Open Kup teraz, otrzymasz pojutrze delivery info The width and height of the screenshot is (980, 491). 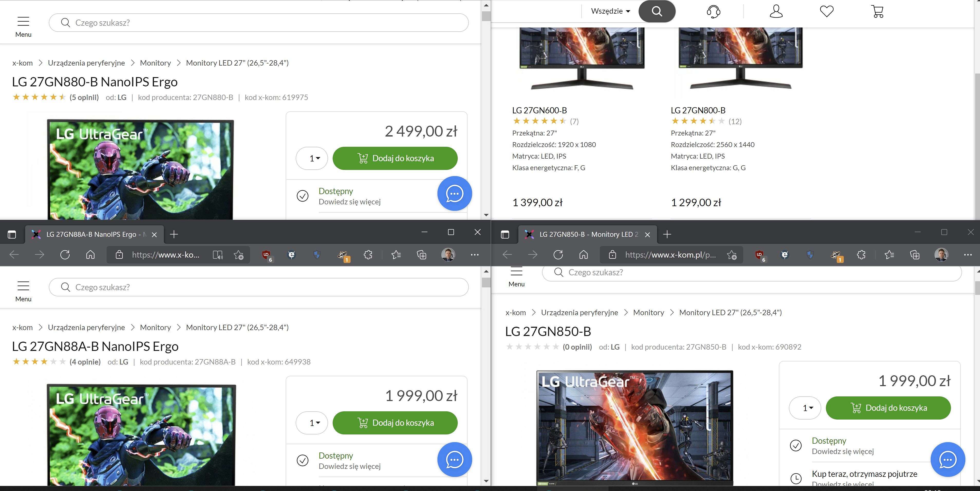pos(864,474)
